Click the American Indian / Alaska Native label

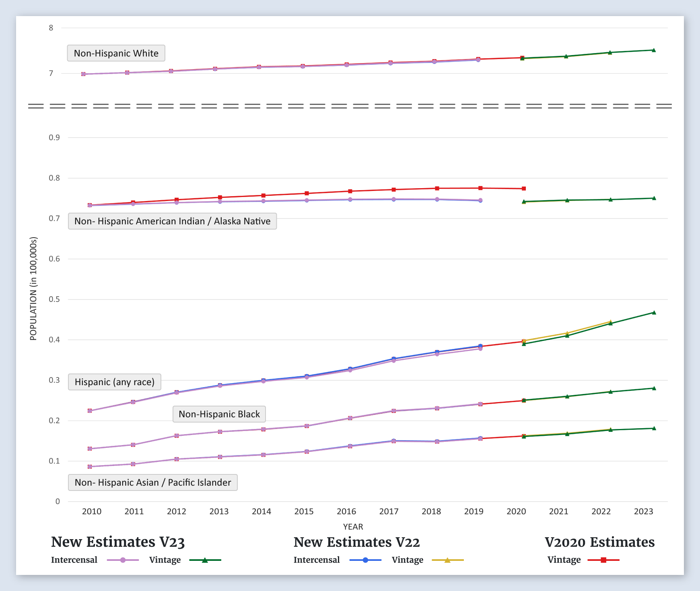pos(172,221)
